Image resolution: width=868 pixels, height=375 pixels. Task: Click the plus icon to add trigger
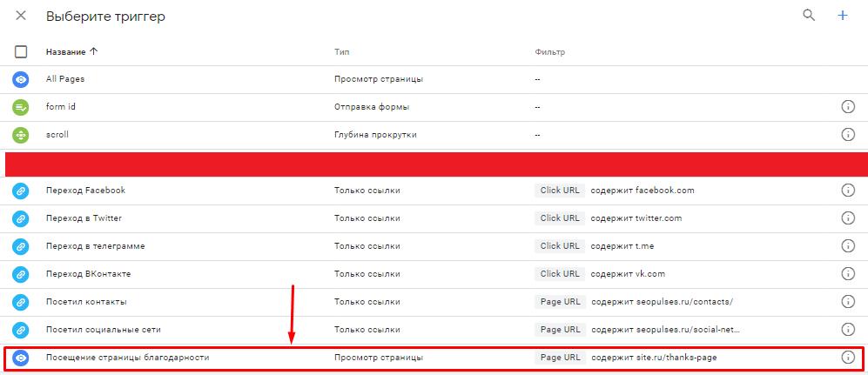[842, 16]
